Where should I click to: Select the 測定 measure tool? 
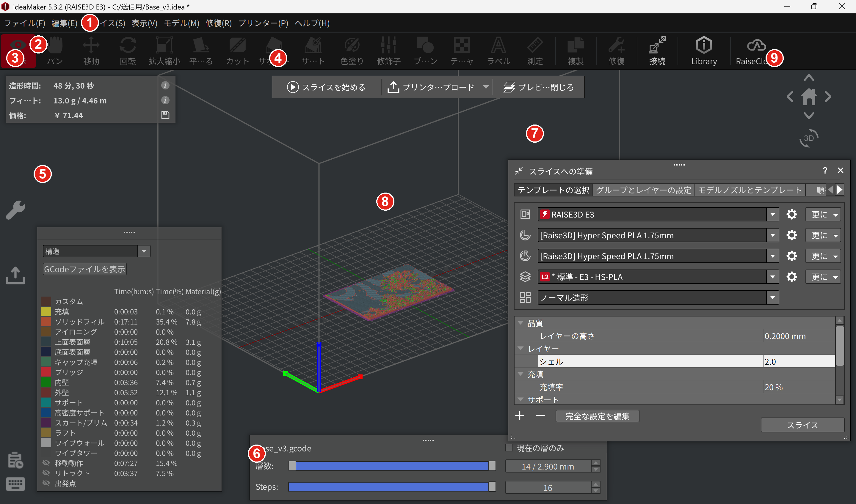coord(535,51)
